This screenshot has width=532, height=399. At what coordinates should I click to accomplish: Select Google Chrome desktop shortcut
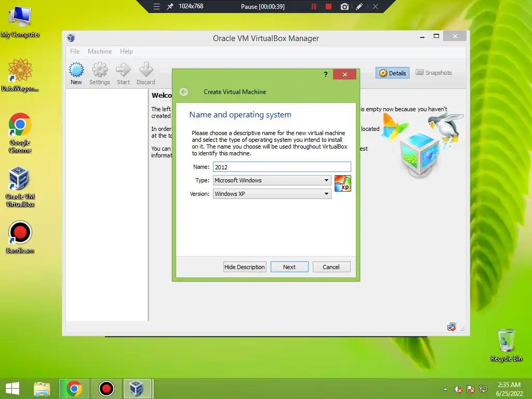tap(20, 133)
